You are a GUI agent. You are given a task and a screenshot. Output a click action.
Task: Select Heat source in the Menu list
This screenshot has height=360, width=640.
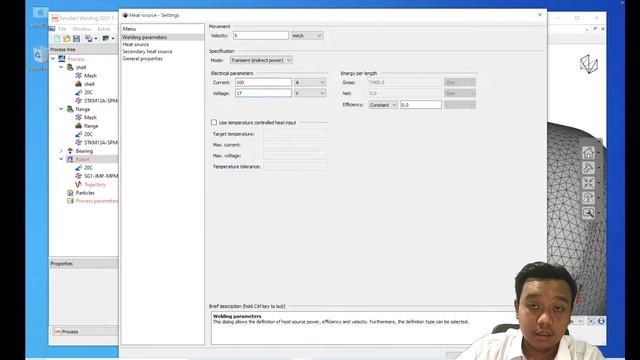[136, 44]
